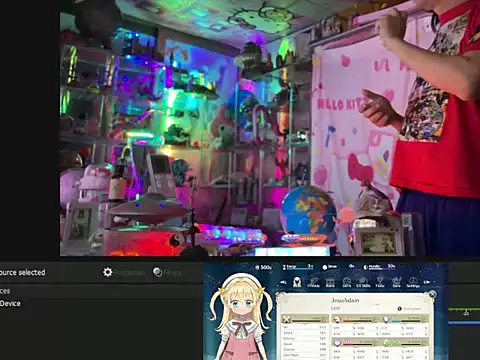Viewport: 480px width, 360px height.
Task: Select the Attack stat row
Action: (x=304, y=333)
